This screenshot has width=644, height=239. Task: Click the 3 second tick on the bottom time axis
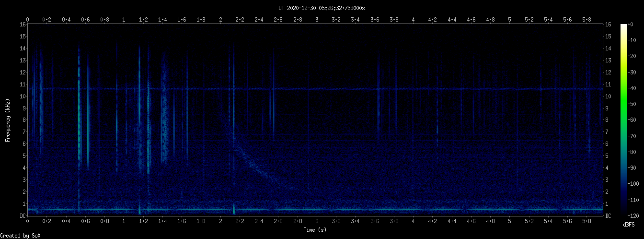pos(317,221)
